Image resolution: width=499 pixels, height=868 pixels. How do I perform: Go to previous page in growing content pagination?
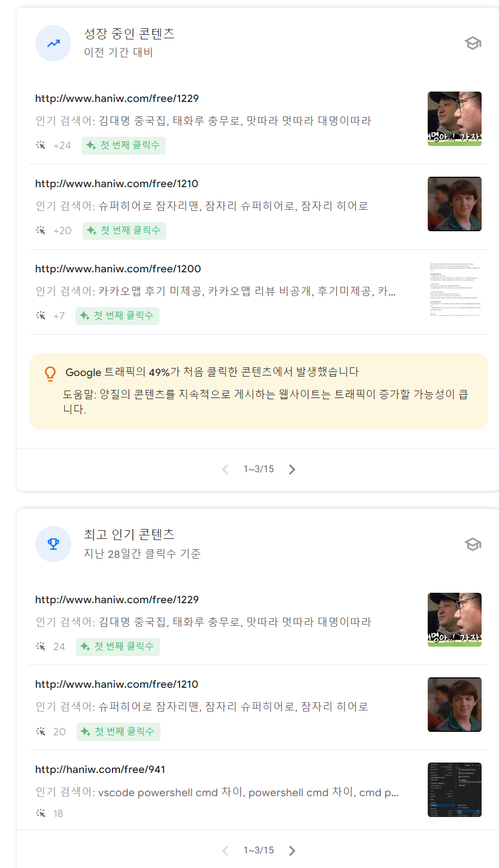(225, 469)
